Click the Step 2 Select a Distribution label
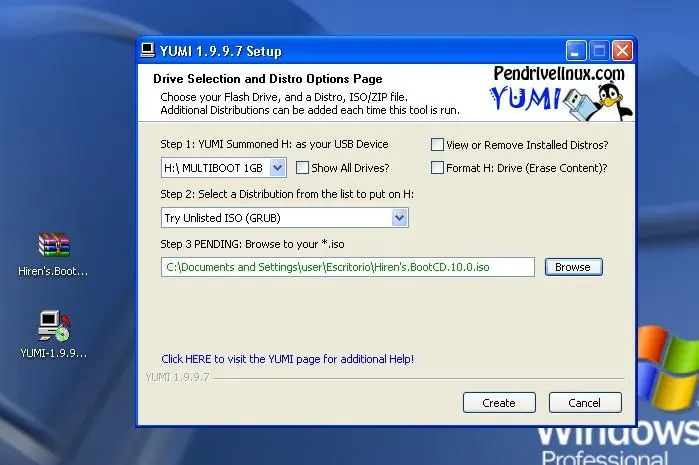This screenshot has height=465, width=699. pos(287,194)
